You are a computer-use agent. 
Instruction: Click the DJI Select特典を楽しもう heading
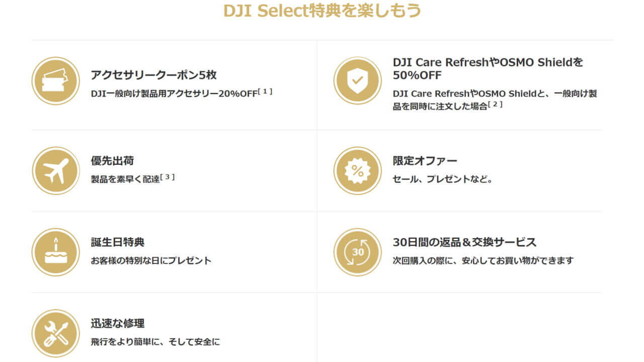(x=322, y=11)
